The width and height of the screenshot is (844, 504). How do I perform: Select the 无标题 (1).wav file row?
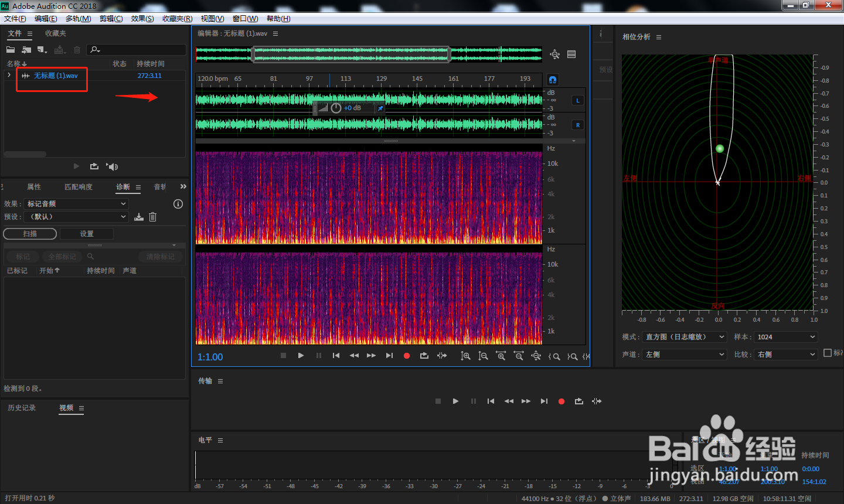click(x=94, y=76)
